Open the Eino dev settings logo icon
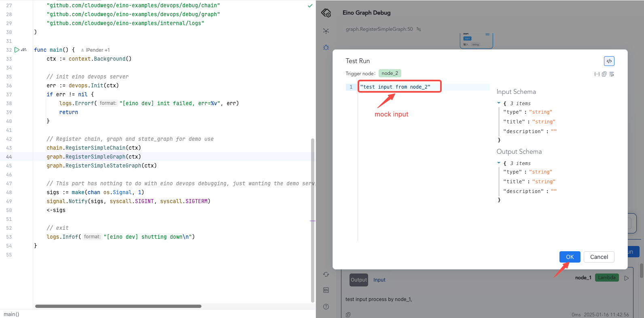The width and height of the screenshot is (644, 318). pyautogui.click(x=326, y=13)
